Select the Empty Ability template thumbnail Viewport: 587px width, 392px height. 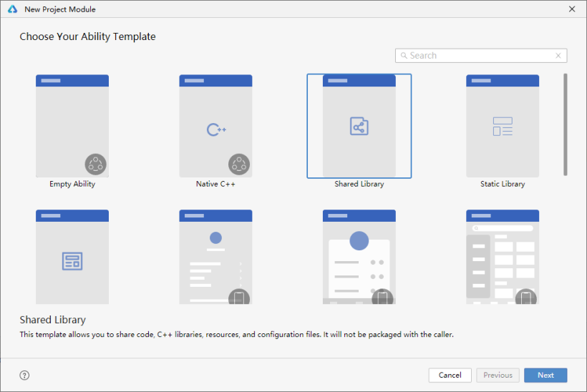point(72,126)
